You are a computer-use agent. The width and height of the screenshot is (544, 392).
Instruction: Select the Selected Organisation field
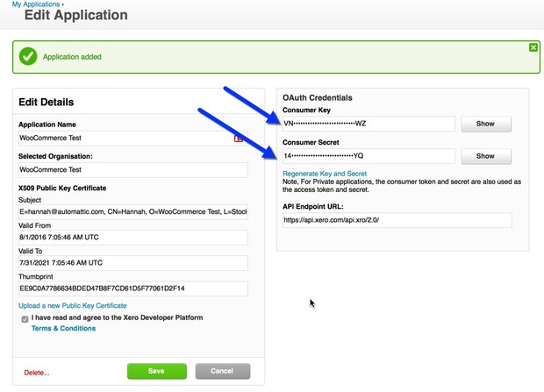click(x=133, y=170)
